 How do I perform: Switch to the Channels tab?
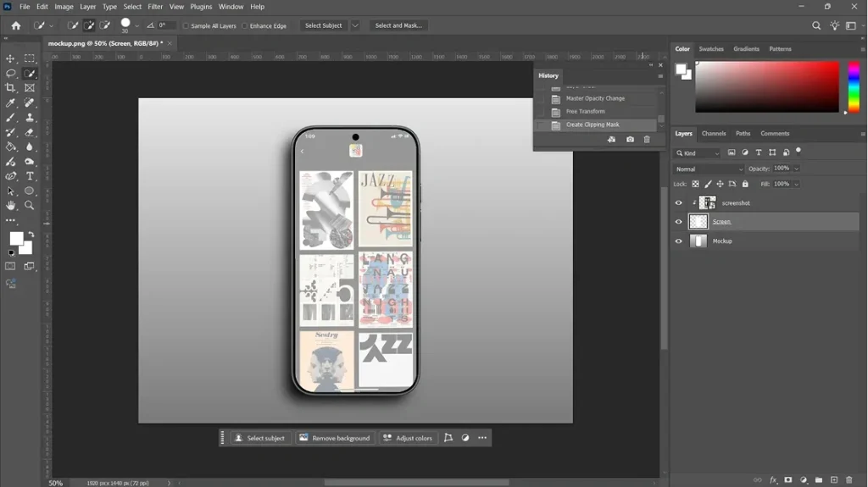tap(714, 133)
